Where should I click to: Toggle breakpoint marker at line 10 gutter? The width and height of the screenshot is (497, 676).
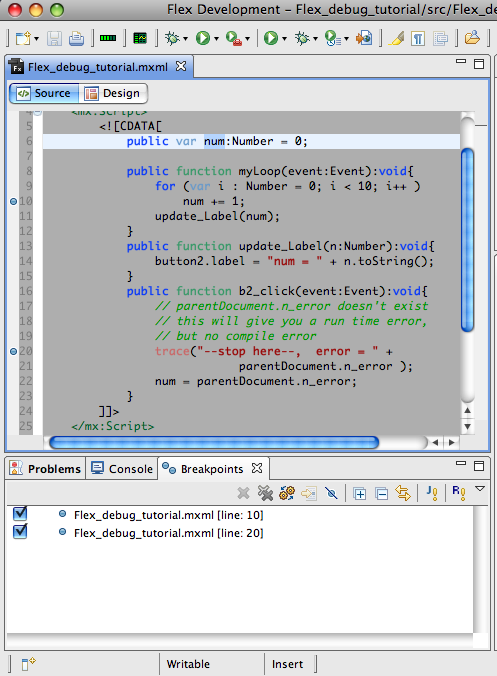pos(13,201)
